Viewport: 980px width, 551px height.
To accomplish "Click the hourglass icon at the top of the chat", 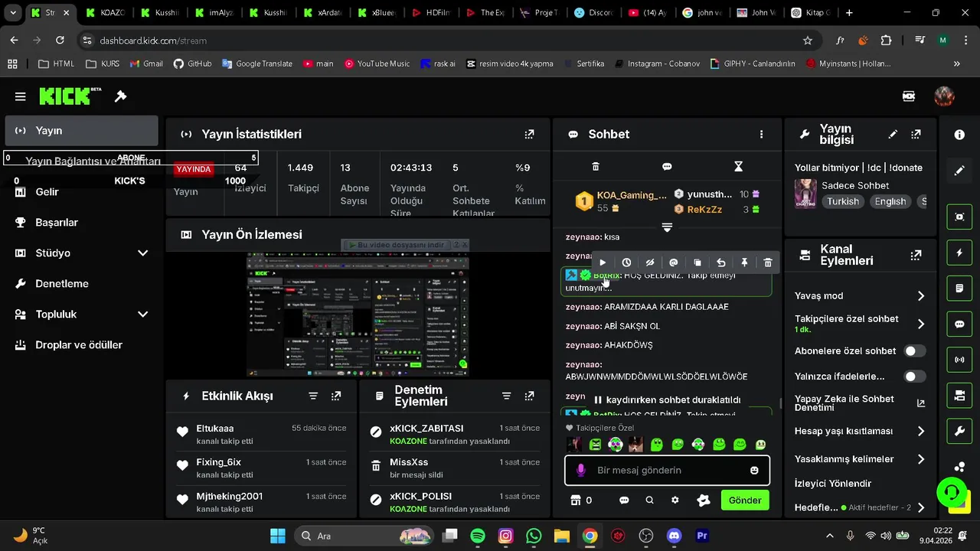I will pyautogui.click(x=738, y=166).
